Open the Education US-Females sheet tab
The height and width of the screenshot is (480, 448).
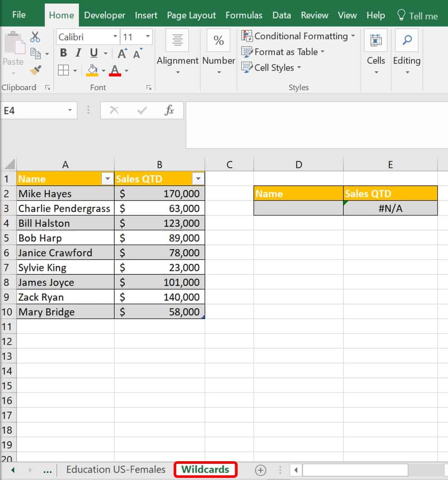point(116,470)
